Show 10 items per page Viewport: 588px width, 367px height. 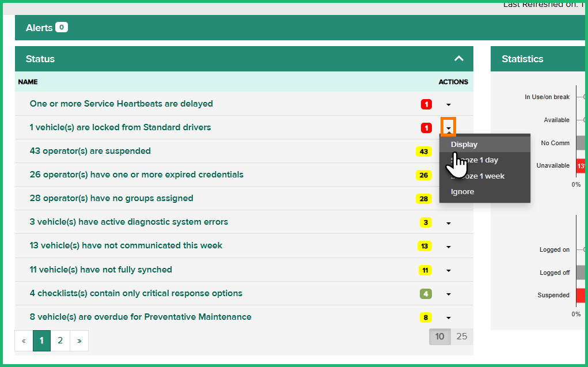click(439, 336)
